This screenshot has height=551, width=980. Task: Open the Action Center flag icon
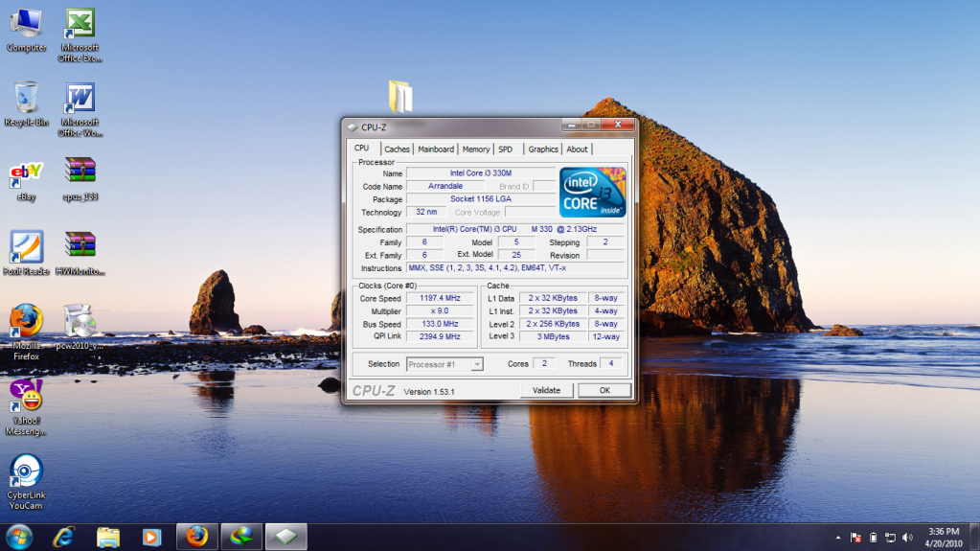click(x=855, y=538)
